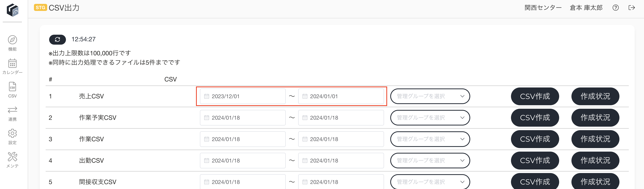Click the app logo in sidebar

12,10
